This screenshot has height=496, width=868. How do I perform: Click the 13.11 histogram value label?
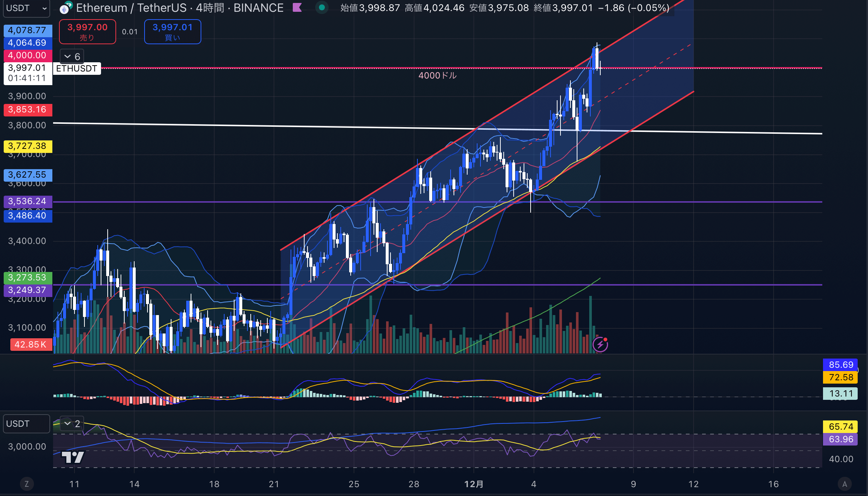(x=840, y=394)
